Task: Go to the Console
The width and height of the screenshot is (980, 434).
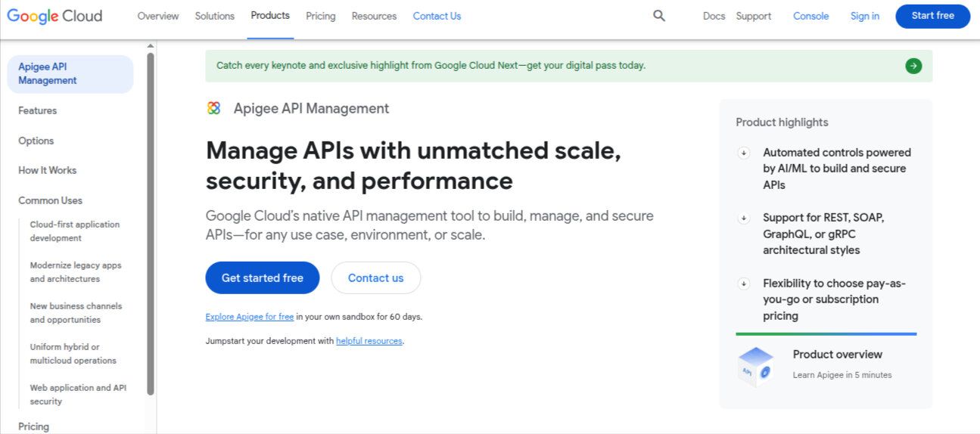Action: click(x=810, y=16)
